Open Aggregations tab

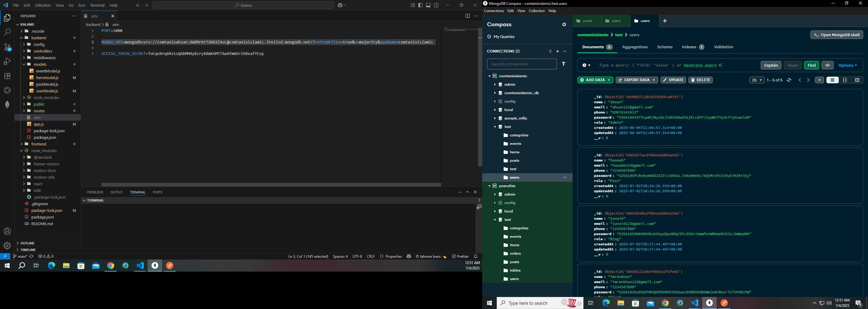[x=635, y=47]
